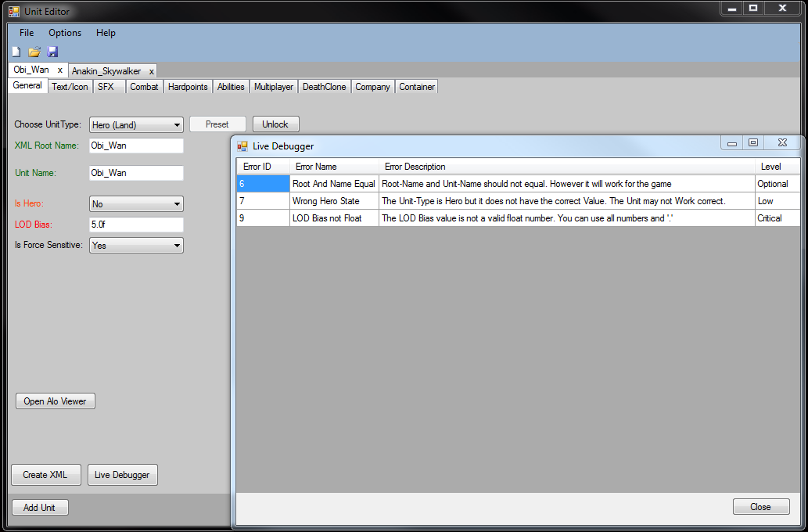
Task: Show the Company tab
Action: click(372, 87)
